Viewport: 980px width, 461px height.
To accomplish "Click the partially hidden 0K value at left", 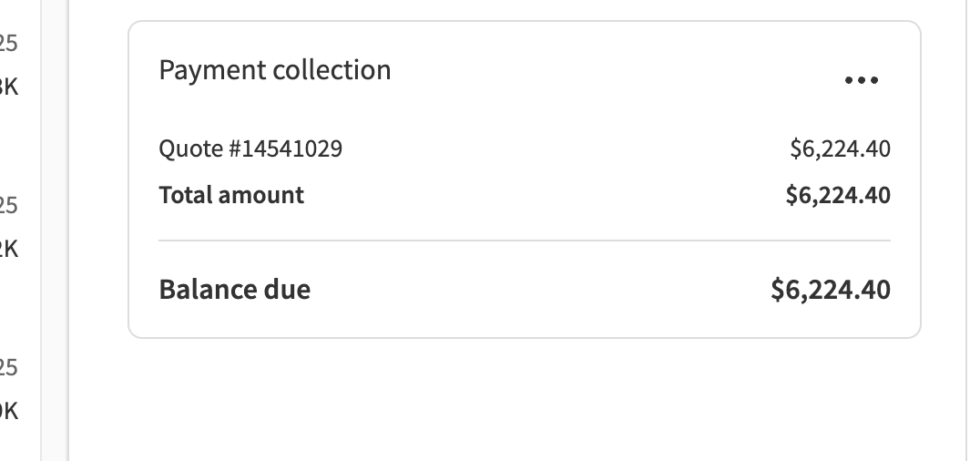I will click(x=9, y=412).
